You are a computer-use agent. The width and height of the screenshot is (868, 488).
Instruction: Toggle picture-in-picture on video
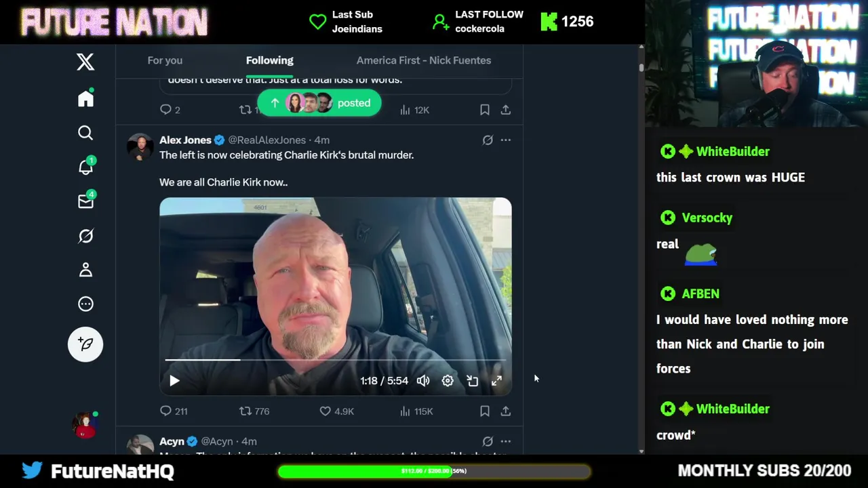[x=473, y=381]
